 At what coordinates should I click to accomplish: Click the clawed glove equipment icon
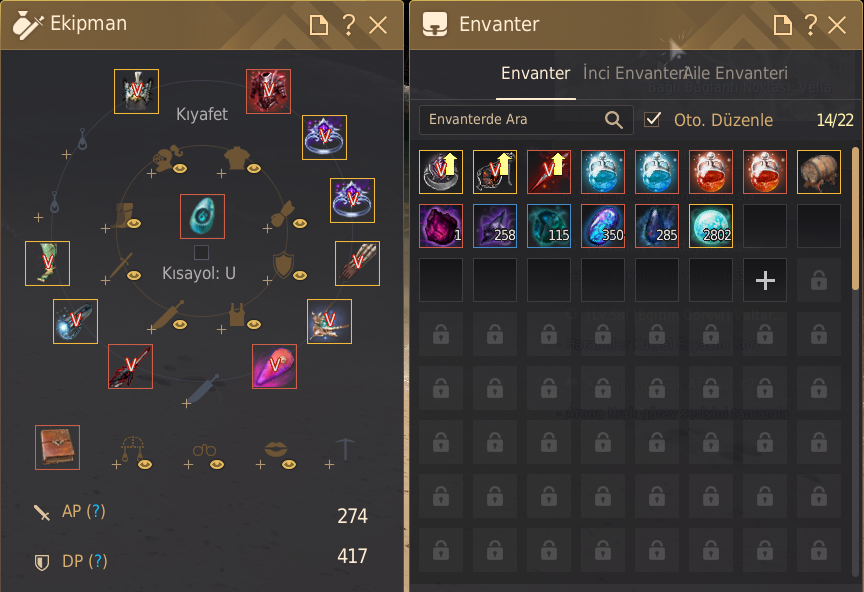point(358,263)
